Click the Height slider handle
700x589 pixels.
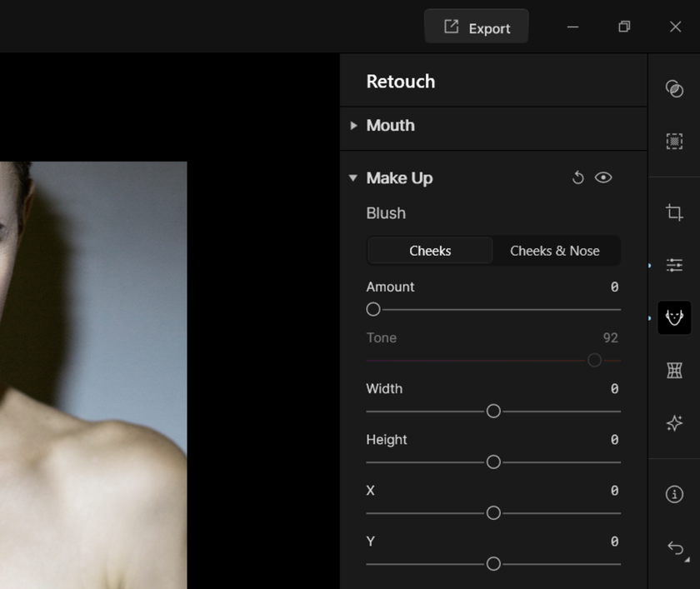493,462
